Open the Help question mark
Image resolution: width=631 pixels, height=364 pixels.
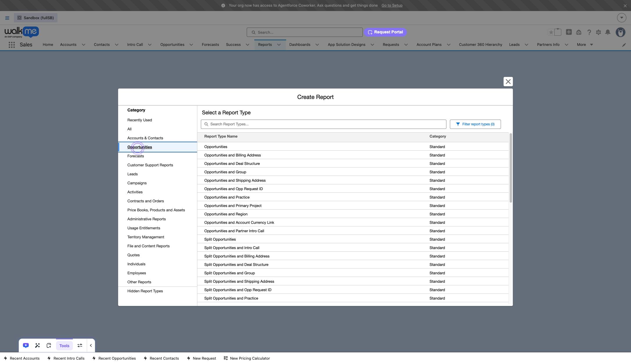[x=589, y=32]
